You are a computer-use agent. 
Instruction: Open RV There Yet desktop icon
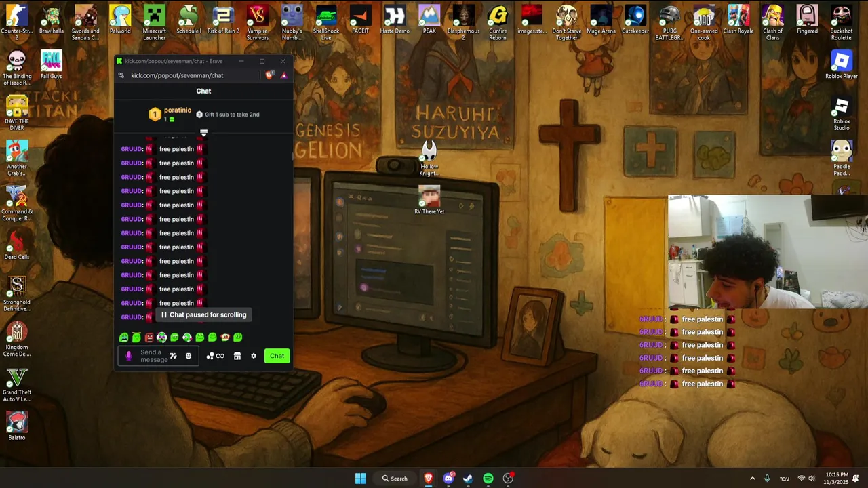429,201
